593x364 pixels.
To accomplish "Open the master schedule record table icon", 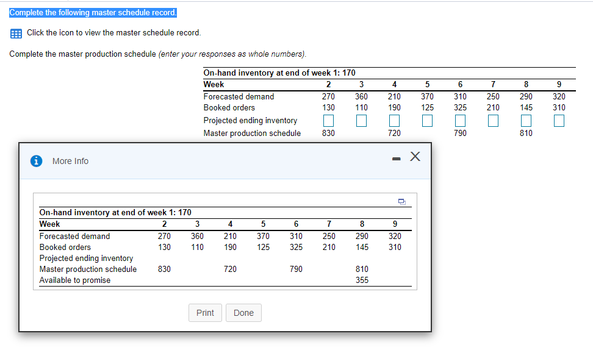I will 16,34.
